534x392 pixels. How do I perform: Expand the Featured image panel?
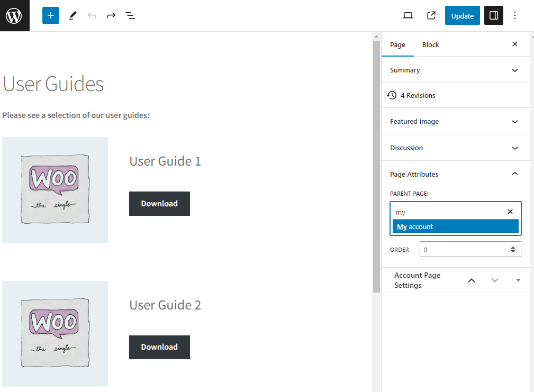pyautogui.click(x=455, y=122)
